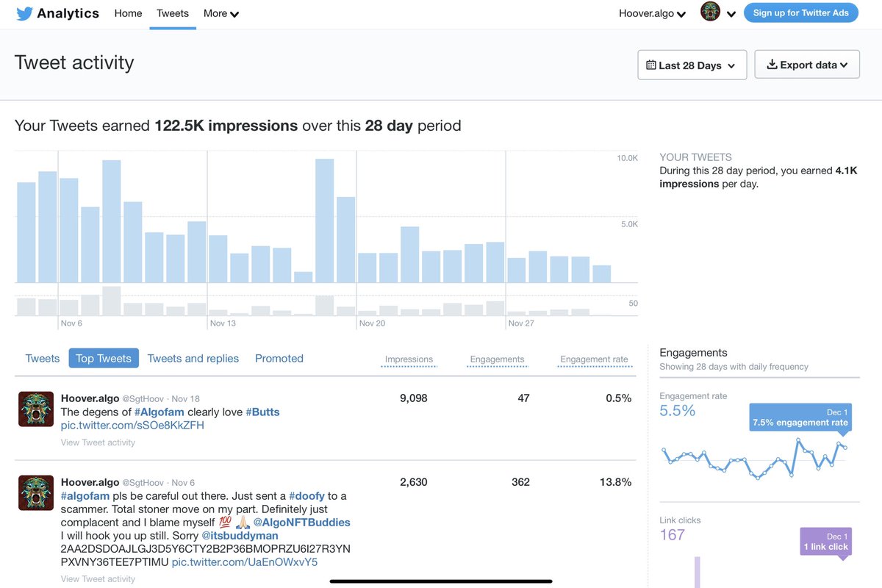Click the Nov 6 axis label
The image size is (882, 588).
[x=71, y=323]
